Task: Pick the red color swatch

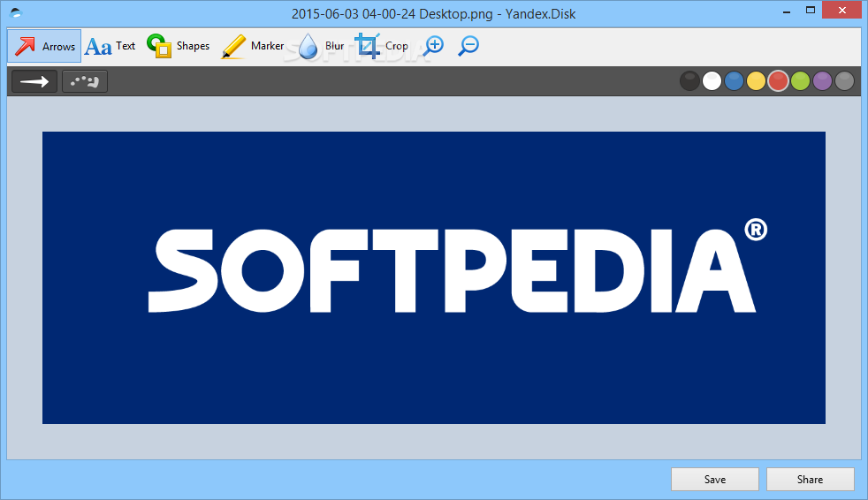Action: [x=779, y=81]
